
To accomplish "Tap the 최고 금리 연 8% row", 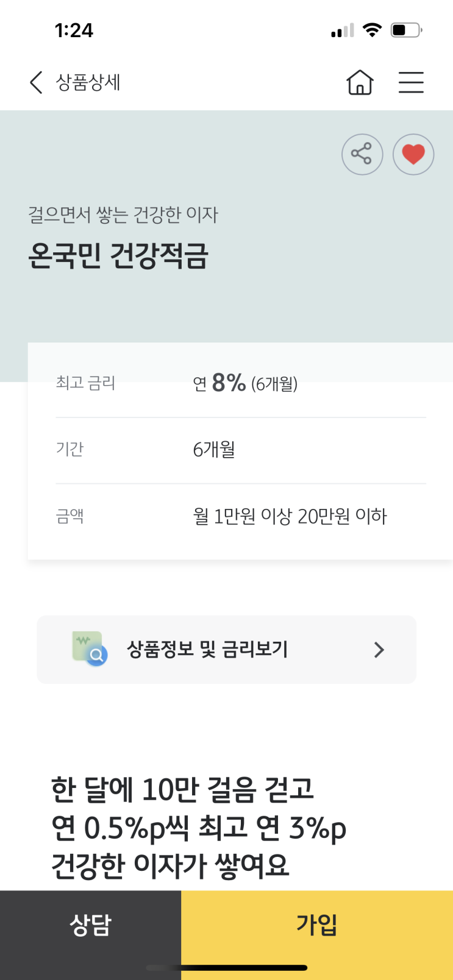I will click(x=241, y=383).
